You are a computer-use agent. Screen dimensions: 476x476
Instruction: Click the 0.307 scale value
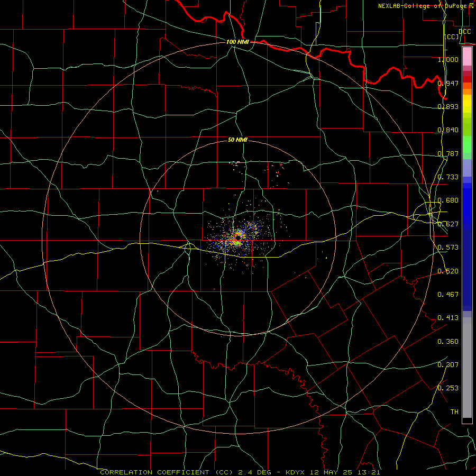click(x=448, y=365)
